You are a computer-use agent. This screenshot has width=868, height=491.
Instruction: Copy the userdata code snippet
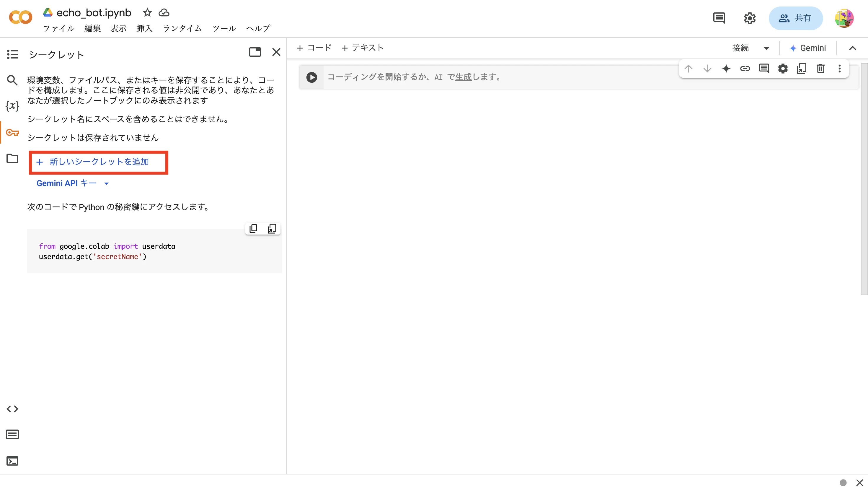click(x=253, y=229)
